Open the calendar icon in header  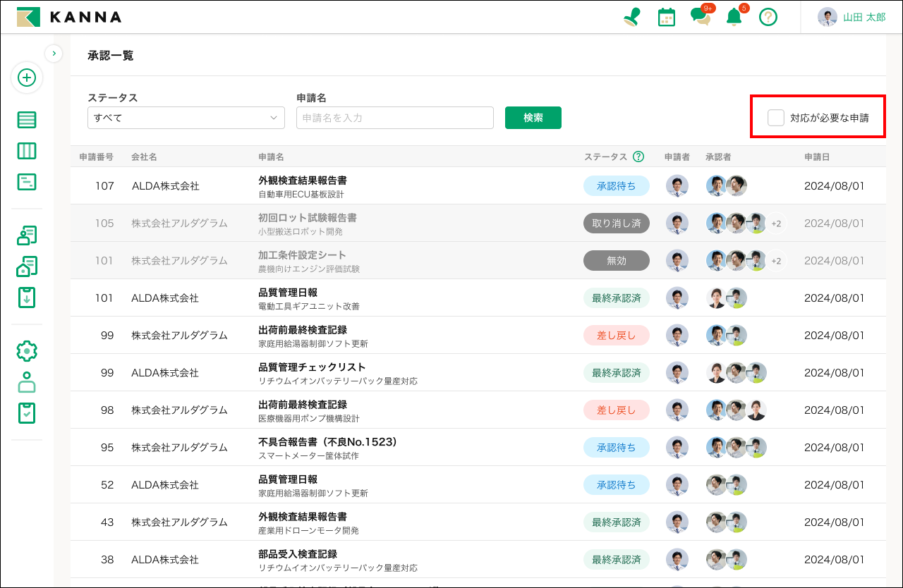click(x=666, y=17)
